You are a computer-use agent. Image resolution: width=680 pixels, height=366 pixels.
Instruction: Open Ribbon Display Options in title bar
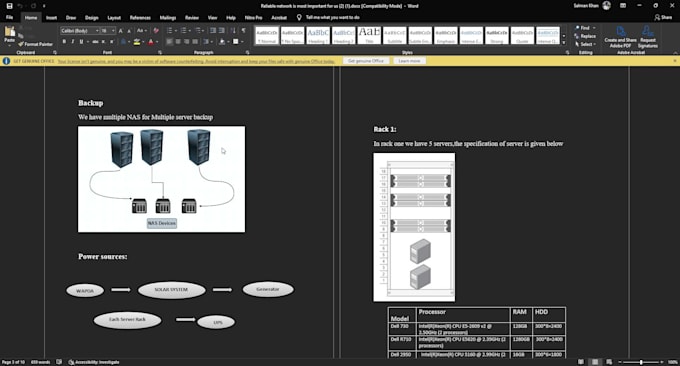tap(623, 6)
